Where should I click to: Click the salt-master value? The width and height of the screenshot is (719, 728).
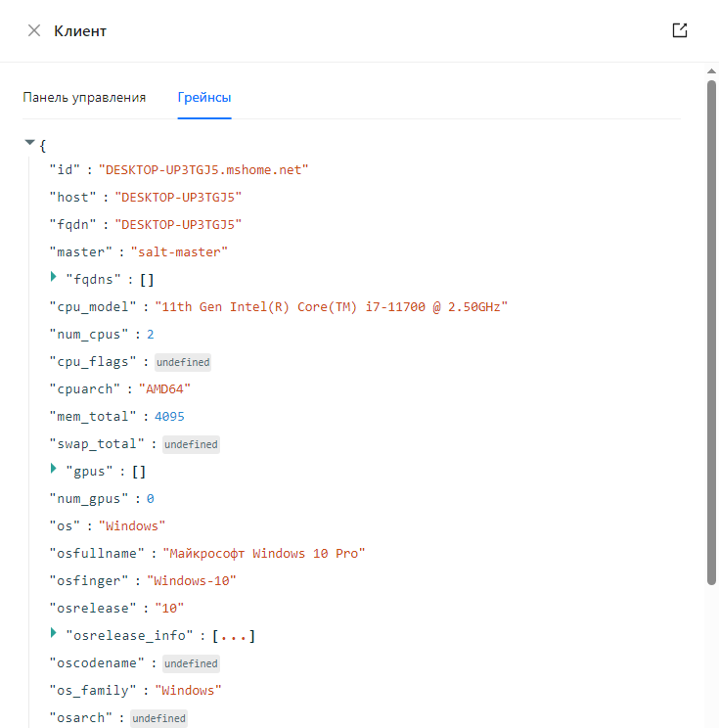(179, 251)
